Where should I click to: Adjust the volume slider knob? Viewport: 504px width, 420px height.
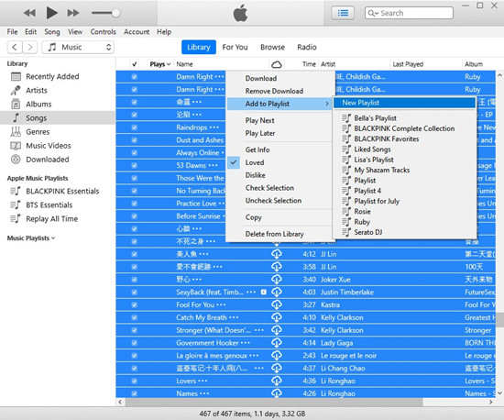(x=115, y=13)
